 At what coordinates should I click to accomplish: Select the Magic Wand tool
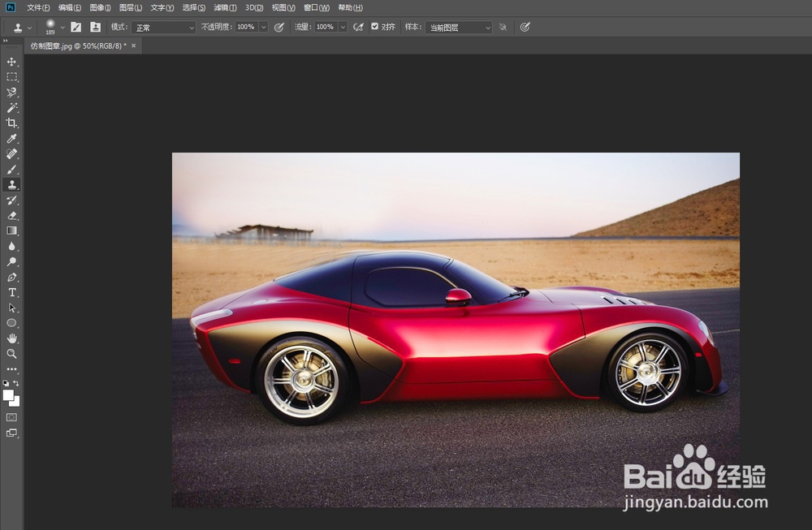[x=12, y=108]
